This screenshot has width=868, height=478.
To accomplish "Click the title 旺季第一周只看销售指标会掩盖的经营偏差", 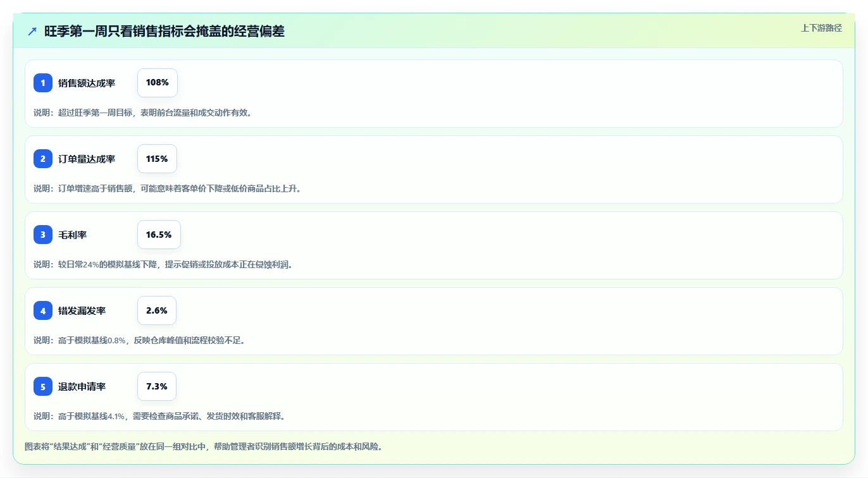I will [x=164, y=32].
